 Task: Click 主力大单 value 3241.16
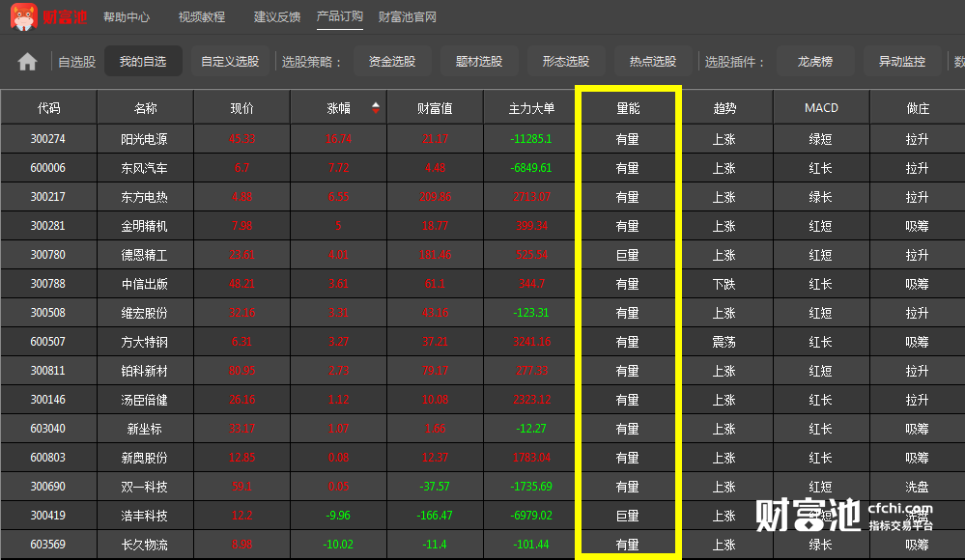[531, 342]
